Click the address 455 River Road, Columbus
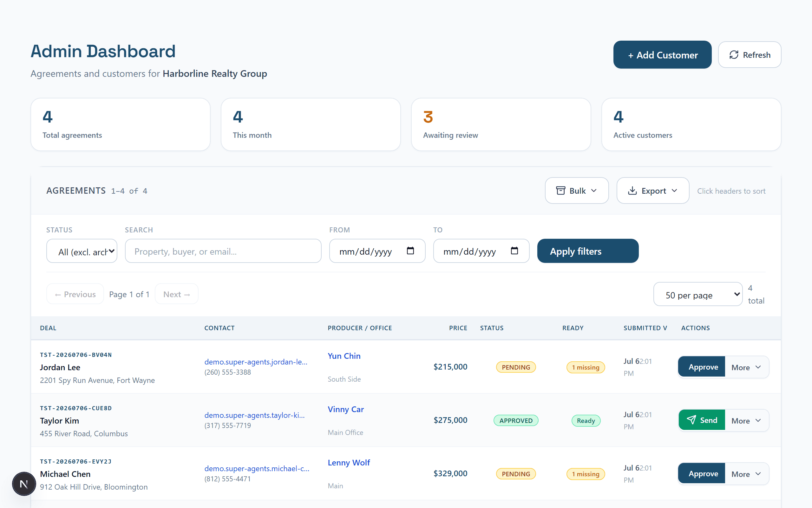812x508 pixels. [x=84, y=433]
